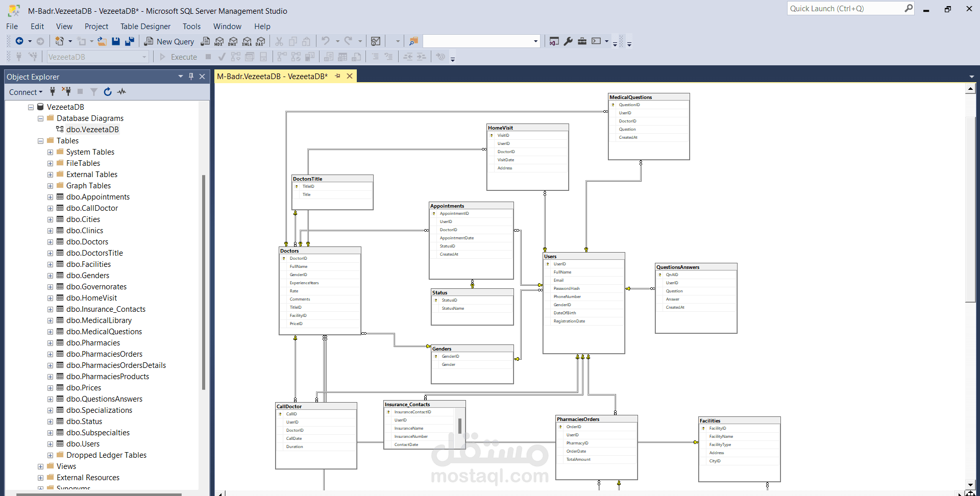The width and height of the screenshot is (980, 496).
Task: Open the Find combo box in the toolbar
Action: [481, 41]
